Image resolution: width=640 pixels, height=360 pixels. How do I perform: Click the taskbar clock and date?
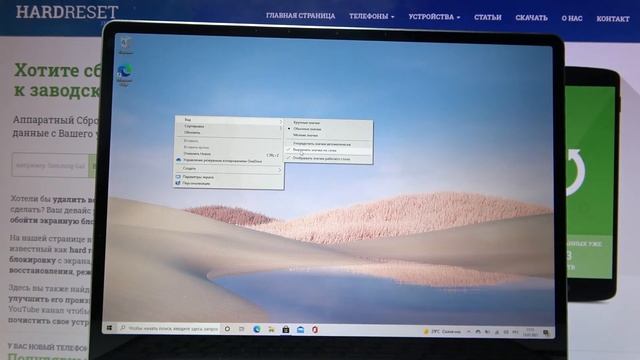[x=530, y=332]
